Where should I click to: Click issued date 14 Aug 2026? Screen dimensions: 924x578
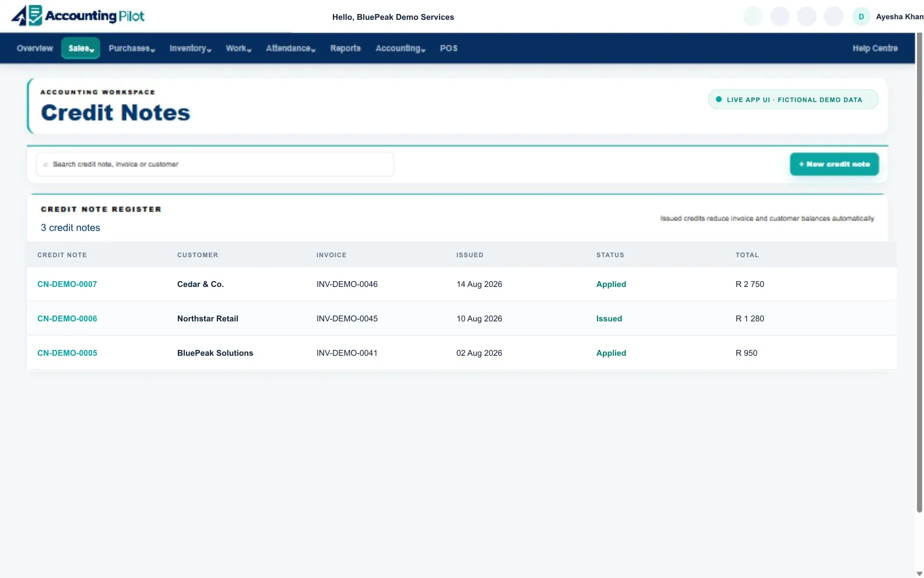[x=479, y=284]
